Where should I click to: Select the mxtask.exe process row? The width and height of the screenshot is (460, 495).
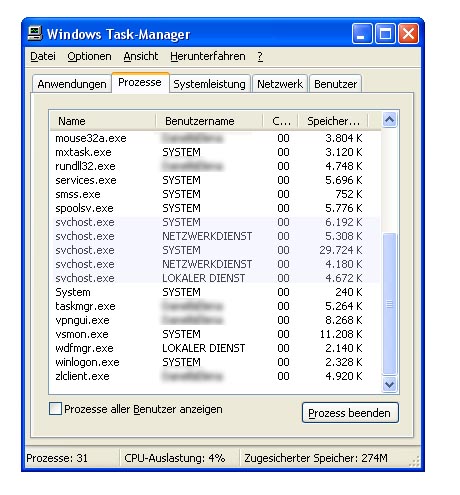pos(215,152)
